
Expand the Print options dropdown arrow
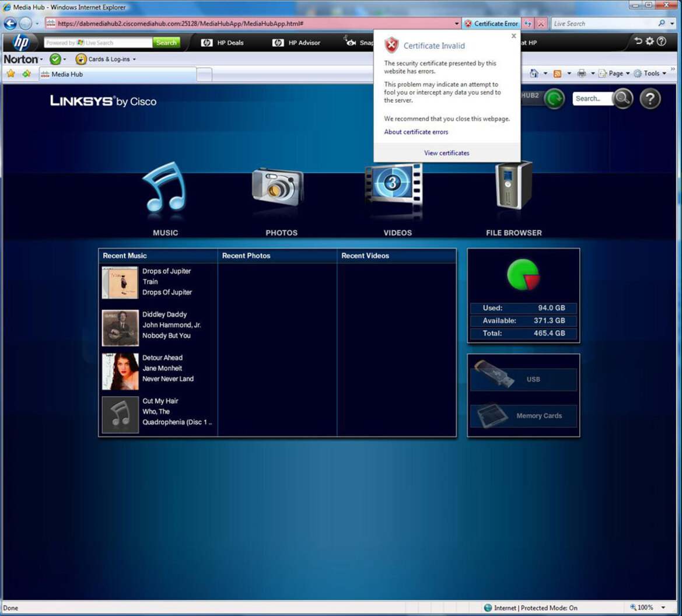coord(593,73)
